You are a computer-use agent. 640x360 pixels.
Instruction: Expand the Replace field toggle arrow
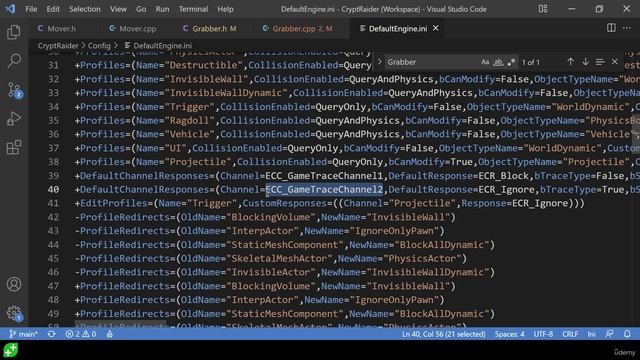(379, 62)
